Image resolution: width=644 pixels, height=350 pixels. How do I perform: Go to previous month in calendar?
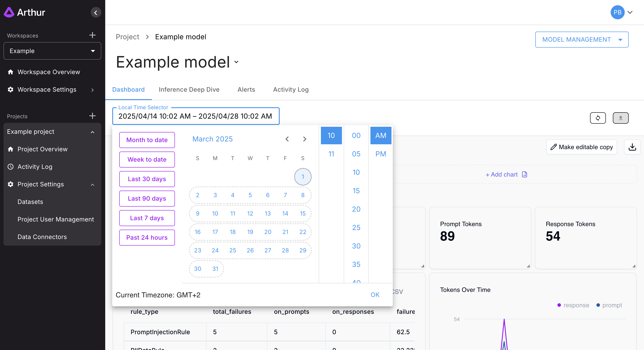pyautogui.click(x=287, y=139)
